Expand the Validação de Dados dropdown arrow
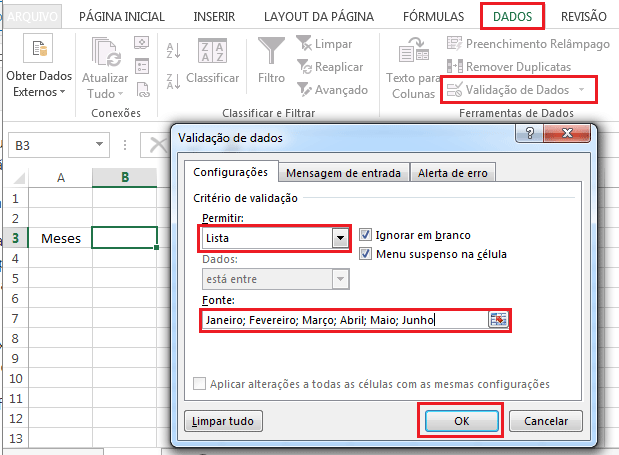 click(x=581, y=90)
